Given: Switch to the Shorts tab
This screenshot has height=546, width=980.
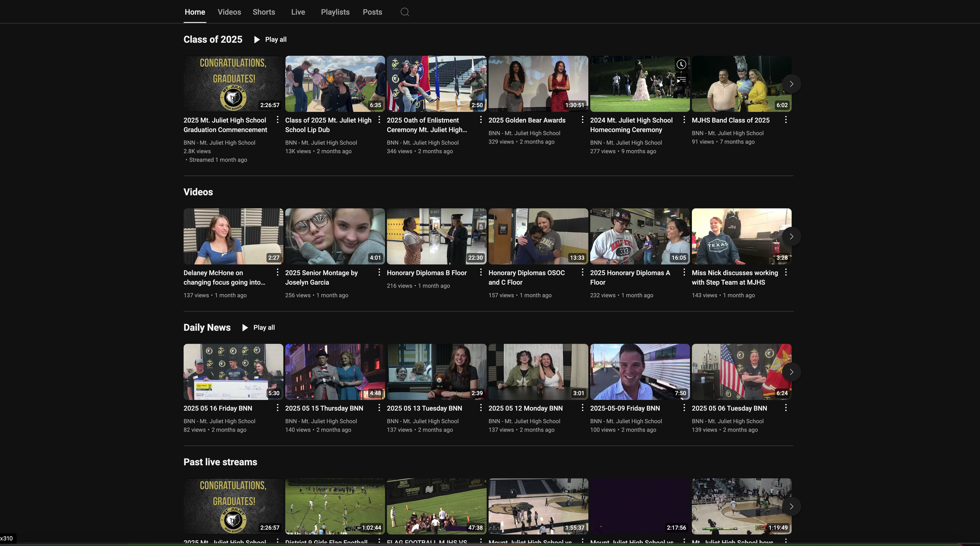Looking at the screenshot, I should point(264,12).
